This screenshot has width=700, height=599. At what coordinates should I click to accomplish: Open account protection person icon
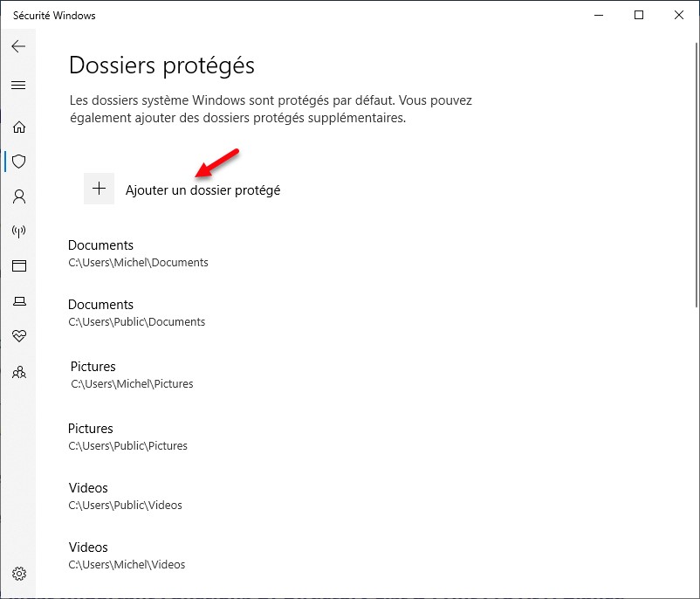(18, 196)
